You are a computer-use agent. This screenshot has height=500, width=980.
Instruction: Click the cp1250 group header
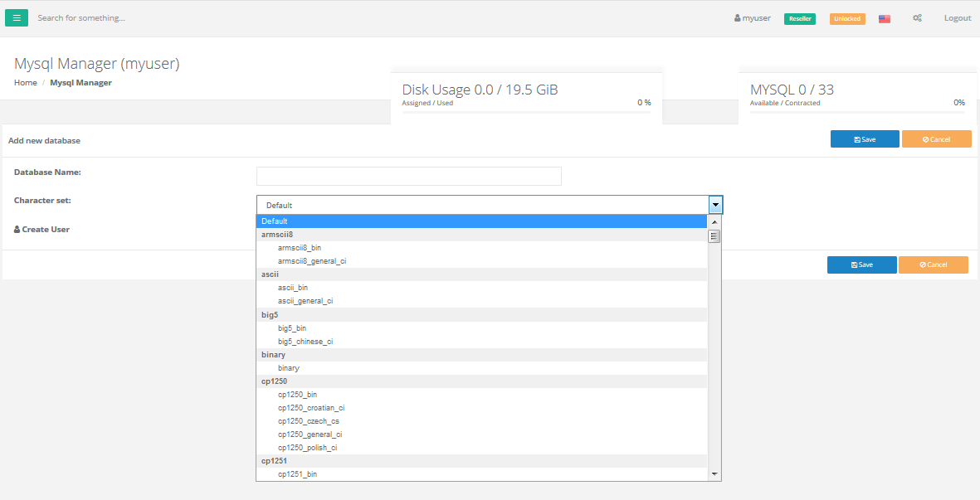[x=482, y=381]
